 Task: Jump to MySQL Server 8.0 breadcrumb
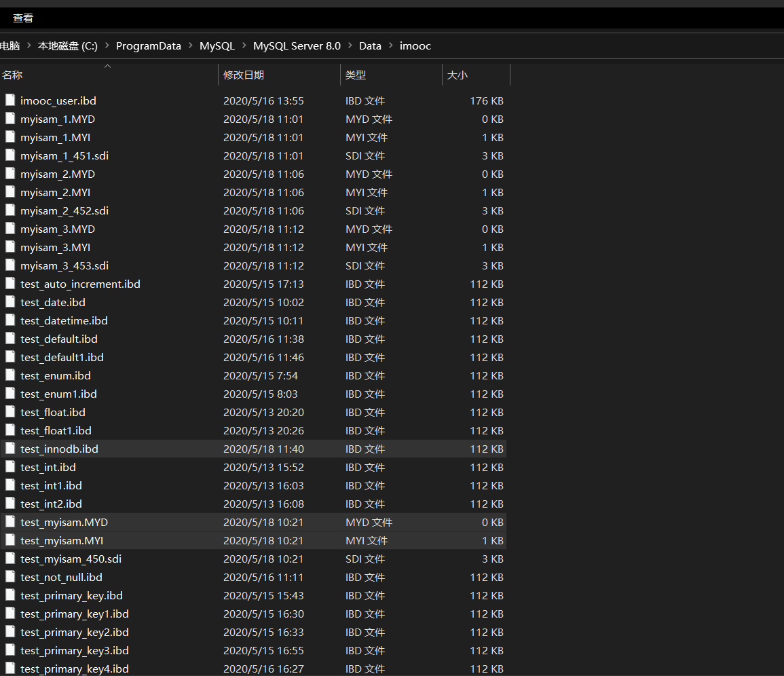[x=297, y=46]
